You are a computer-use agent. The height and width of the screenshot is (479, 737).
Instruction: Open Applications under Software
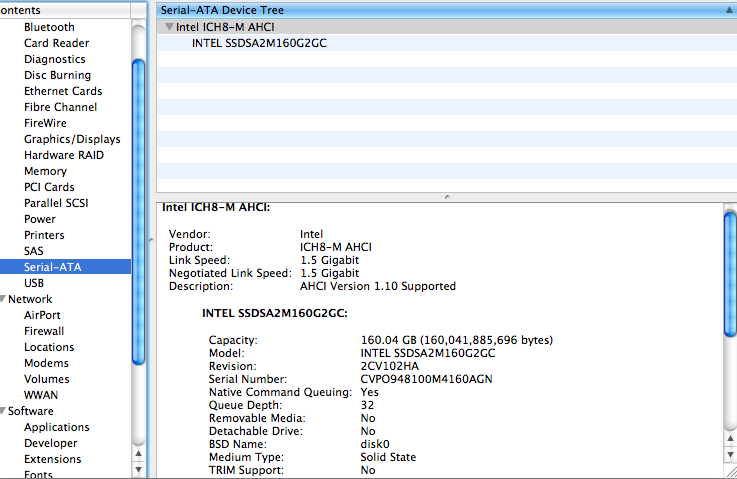coord(56,427)
